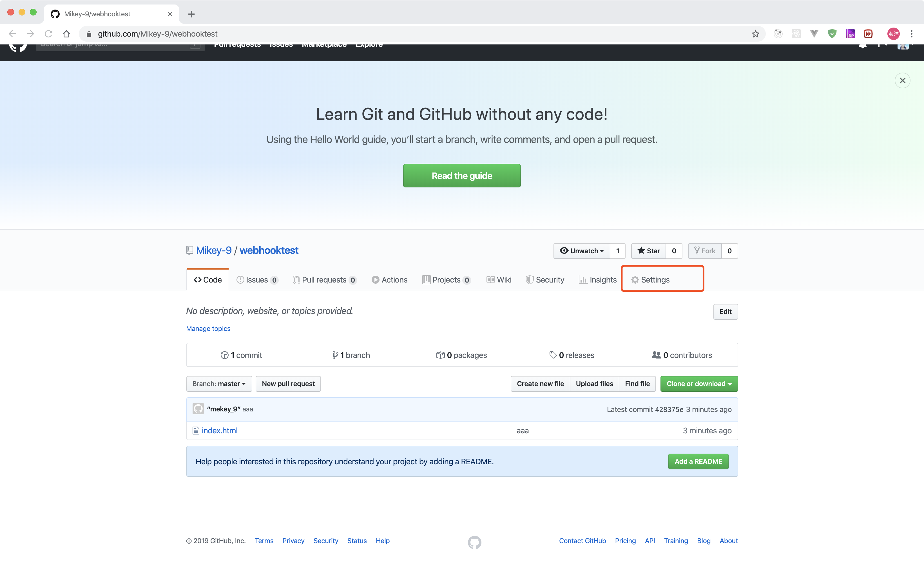Click Find file button
924x578 pixels.
coord(637,384)
